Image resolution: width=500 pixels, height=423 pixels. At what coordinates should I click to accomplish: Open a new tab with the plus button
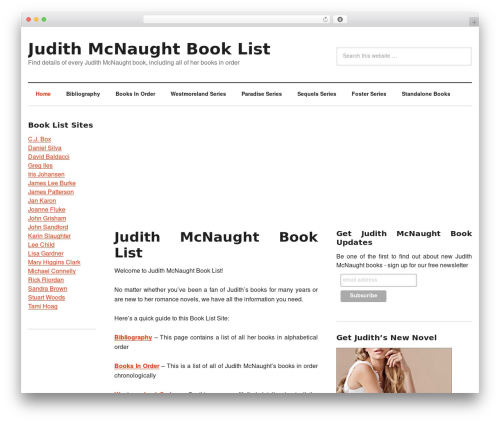coord(474,22)
